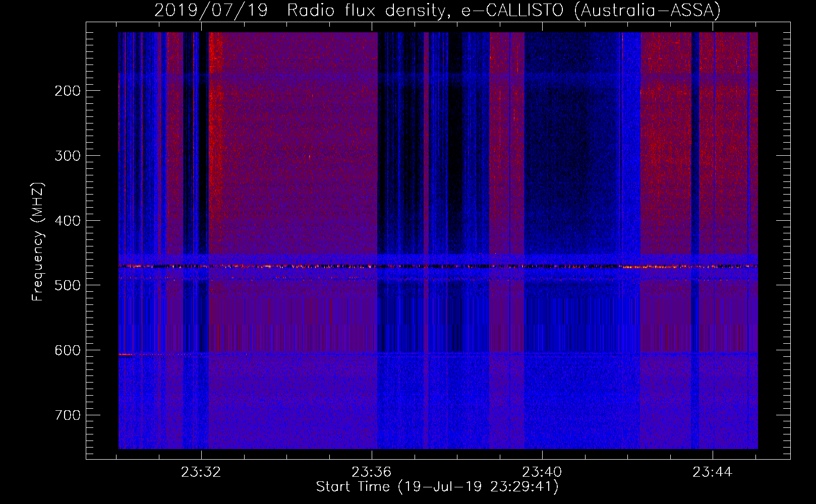This screenshot has width=816, height=504.
Task: Click the 400 frequency tick label
Action: tap(68, 221)
